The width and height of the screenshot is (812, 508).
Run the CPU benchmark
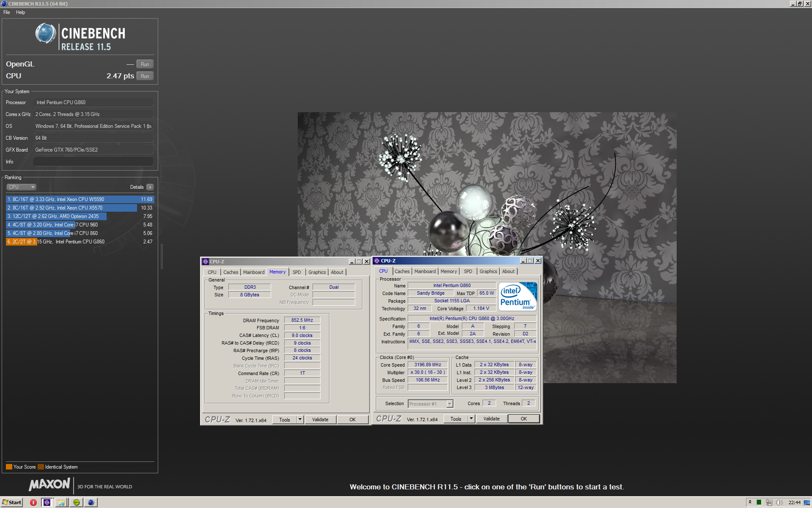coord(145,76)
